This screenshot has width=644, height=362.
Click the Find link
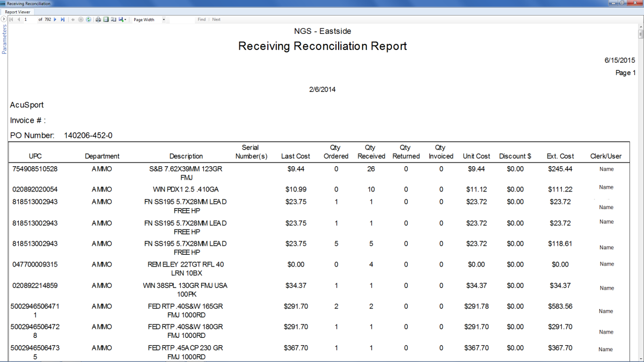201,19
